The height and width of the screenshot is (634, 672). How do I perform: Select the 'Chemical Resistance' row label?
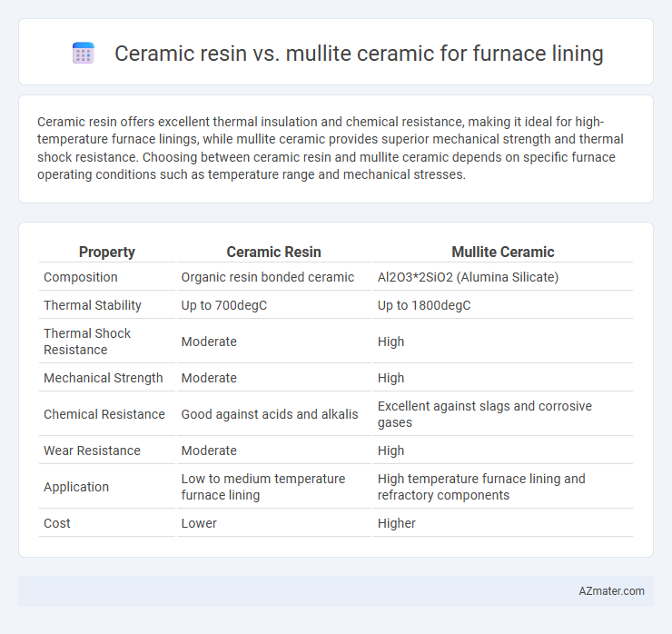104,414
